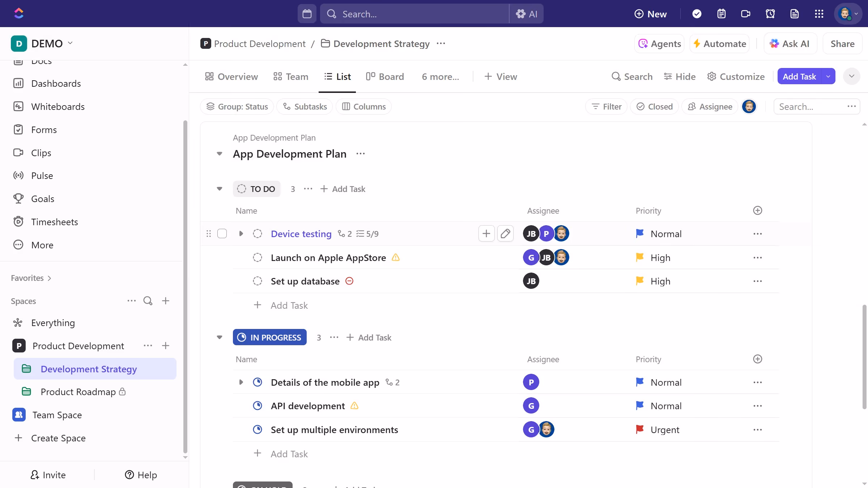Toggle status icon of API development
868x488 pixels.
pos(258,406)
